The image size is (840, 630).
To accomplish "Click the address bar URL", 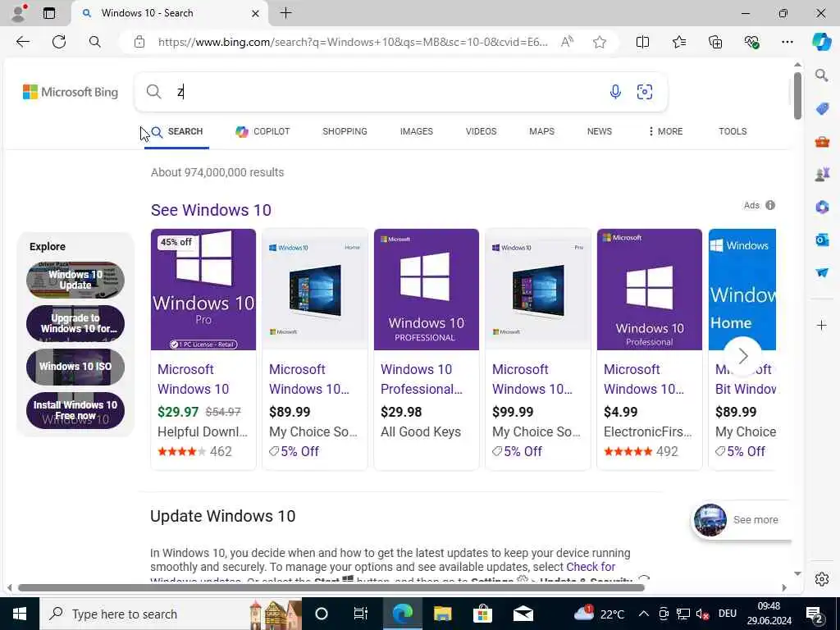I will coord(353,42).
